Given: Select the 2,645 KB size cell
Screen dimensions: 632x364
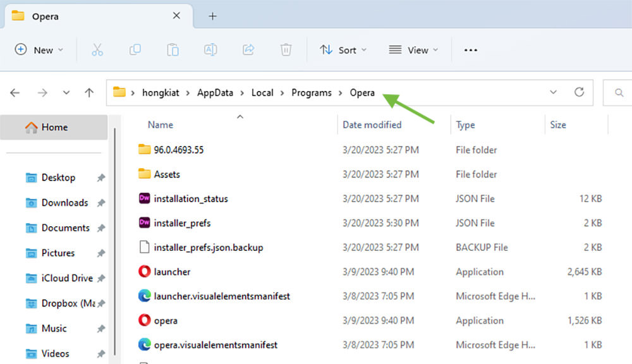Looking at the screenshot, I should point(585,272).
